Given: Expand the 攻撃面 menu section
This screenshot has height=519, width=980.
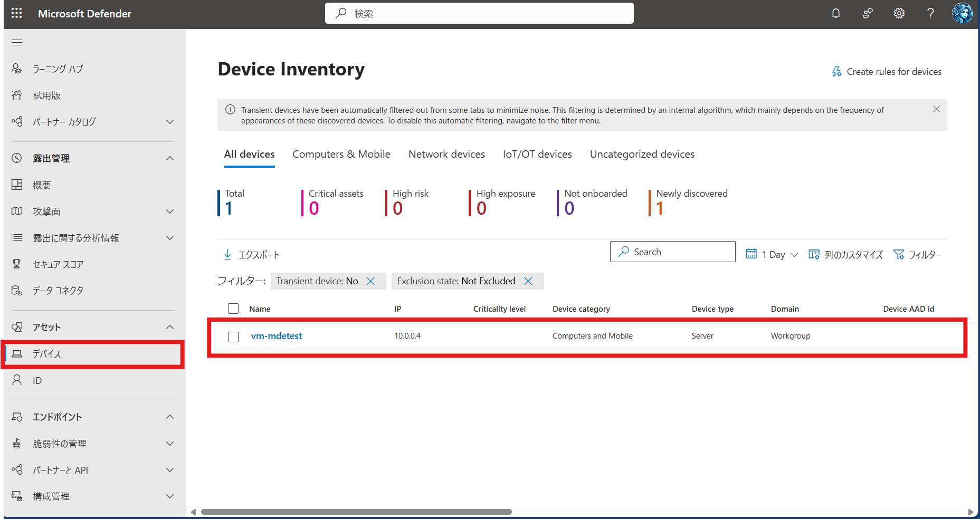Looking at the screenshot, I should [169, 212].
